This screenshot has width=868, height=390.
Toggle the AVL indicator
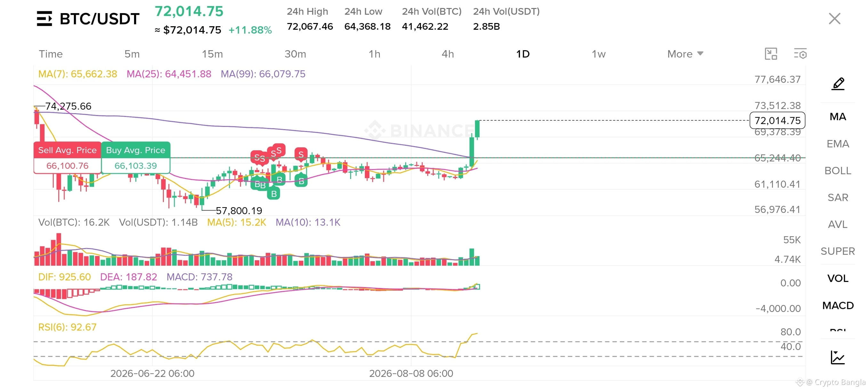tap(838, 224)
